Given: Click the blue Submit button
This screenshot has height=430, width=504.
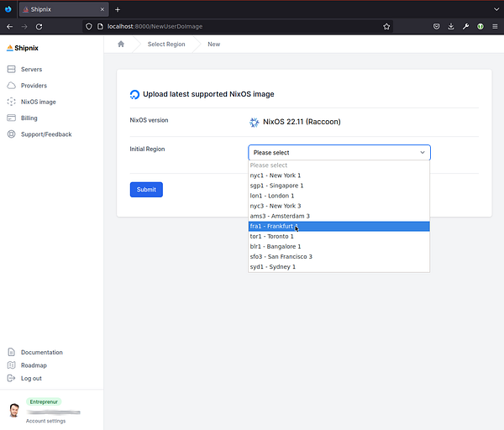Looking at the screenshot, I should [146, 190].
